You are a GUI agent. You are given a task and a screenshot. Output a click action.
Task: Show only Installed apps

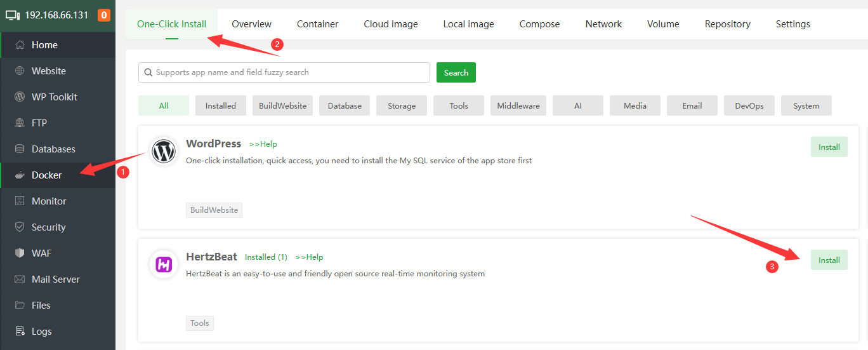220,106
